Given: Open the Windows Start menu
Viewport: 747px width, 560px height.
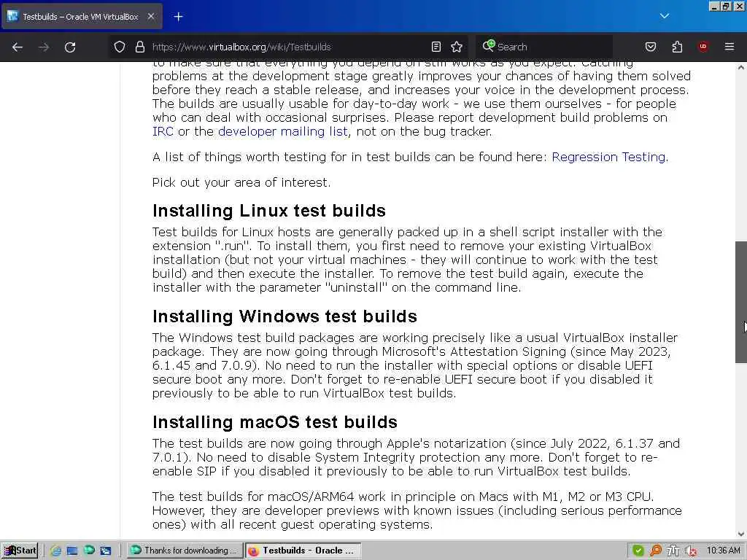Looking at the screenshot, I should (20, 551).
